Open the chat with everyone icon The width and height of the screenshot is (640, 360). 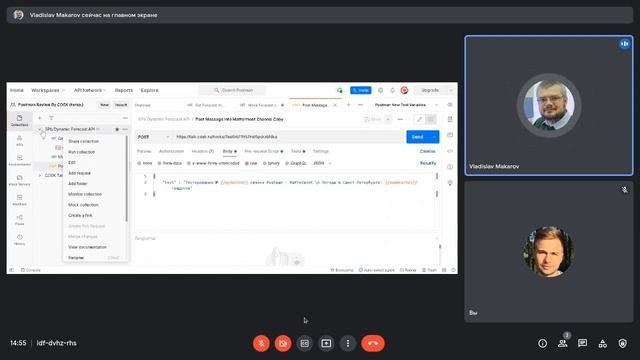[582, 343]
